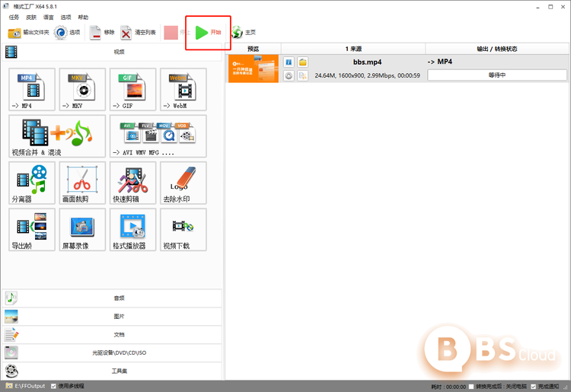Click the pink 停止 stop button
Screen dimensions: 571x392
click(x=177, y=33)
